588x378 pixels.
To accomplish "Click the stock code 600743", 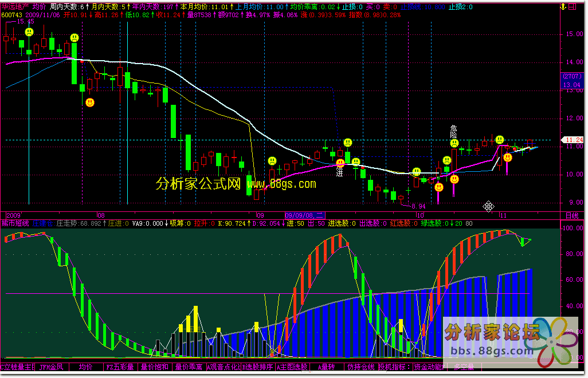I will pyautogui.click(x=11, y=15).
